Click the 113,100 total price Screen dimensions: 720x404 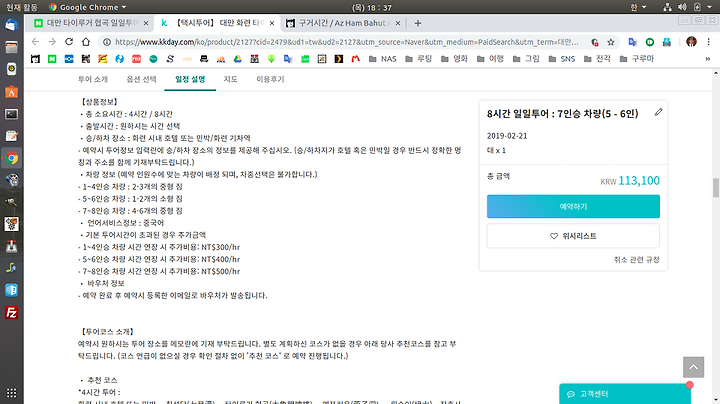(639, 180)
